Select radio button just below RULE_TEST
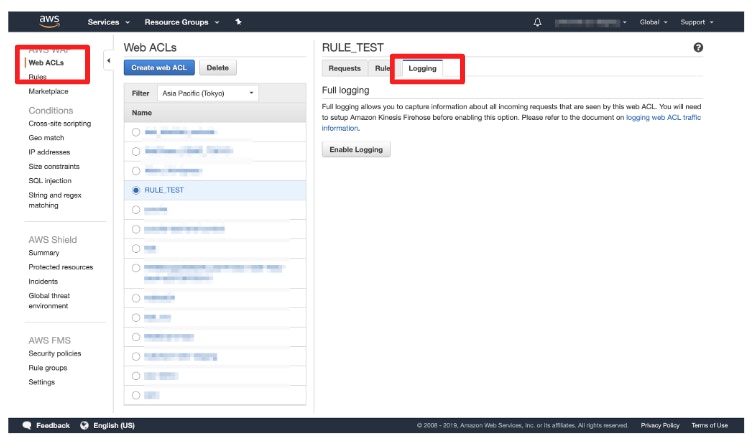 [136, 210]
